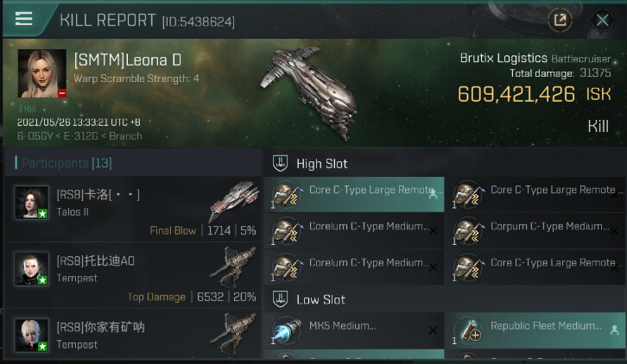Screen dimensions: 627x364
Task: Click the Corpum C-Type Medium module icon
Action: tap(467, 231)
